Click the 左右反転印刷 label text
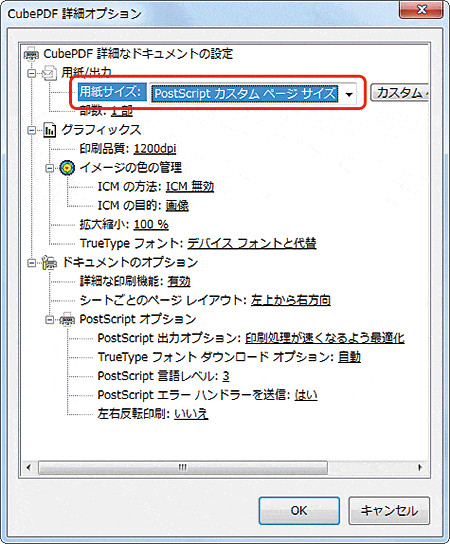Image resolution: width=450 pixels, height=544 pixels. (x=134, y=414)
